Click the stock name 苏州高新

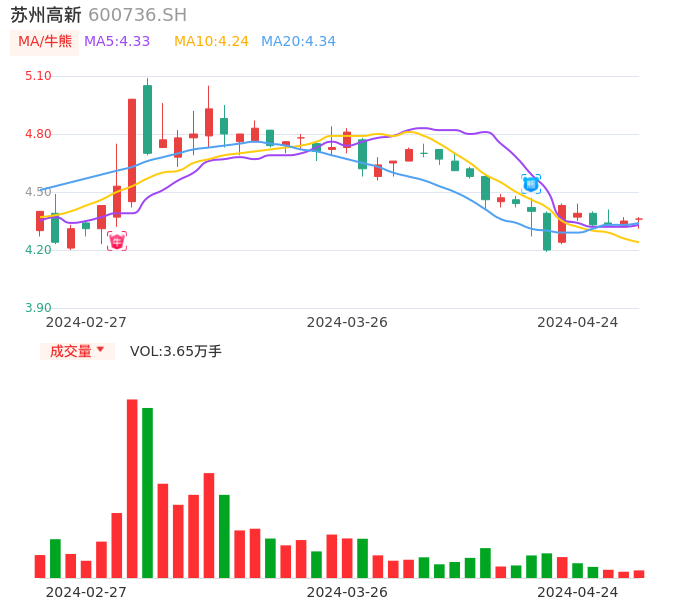coord(46,15)
